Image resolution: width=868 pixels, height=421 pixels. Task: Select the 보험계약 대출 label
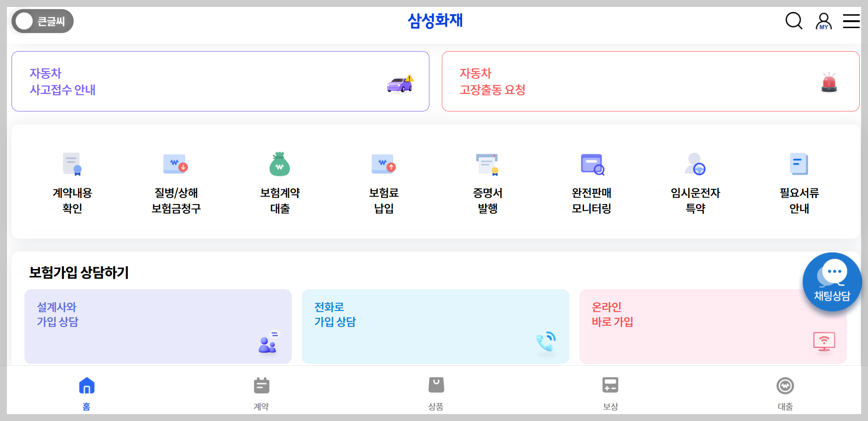coord(280,200)
